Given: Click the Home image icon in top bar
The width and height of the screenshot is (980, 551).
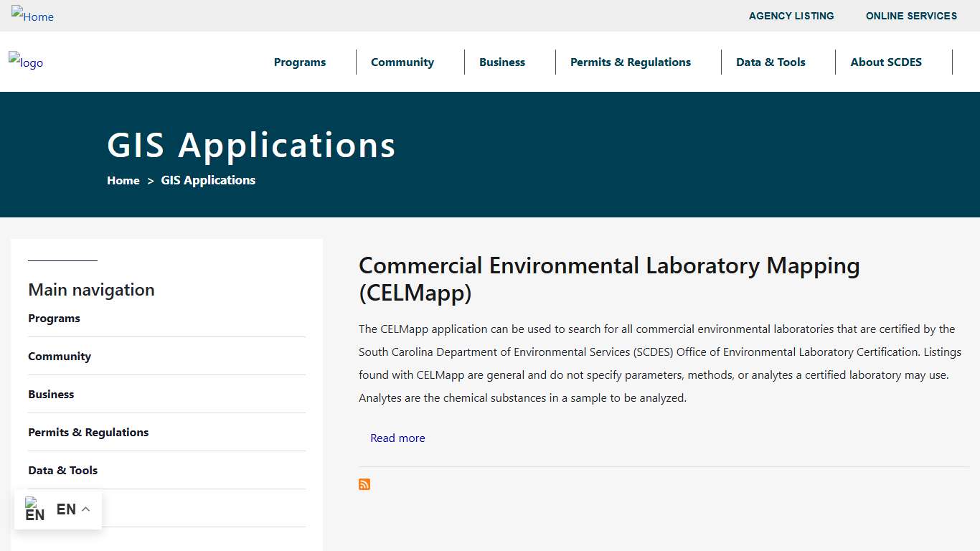Looking at the screenshot, I should [x=32, y=16].
